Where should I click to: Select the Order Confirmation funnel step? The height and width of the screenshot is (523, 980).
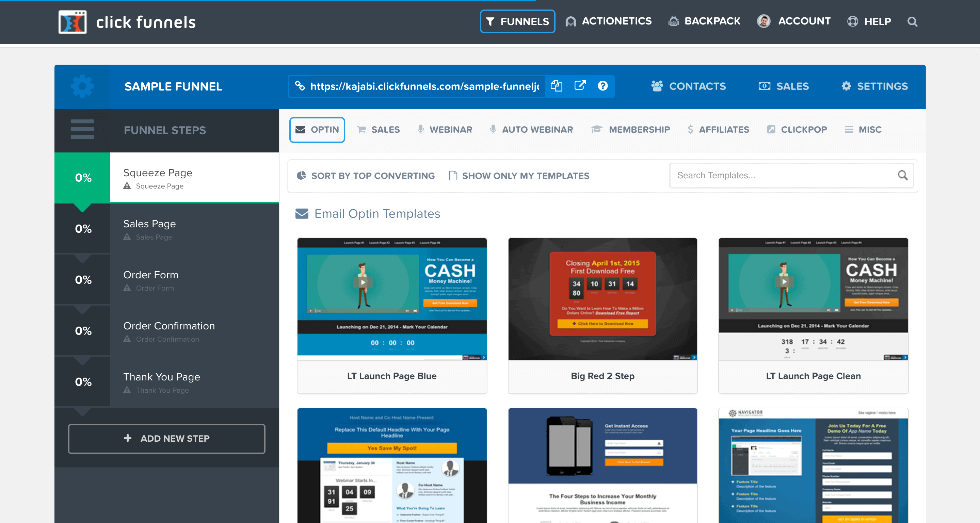tap(167, 330)
